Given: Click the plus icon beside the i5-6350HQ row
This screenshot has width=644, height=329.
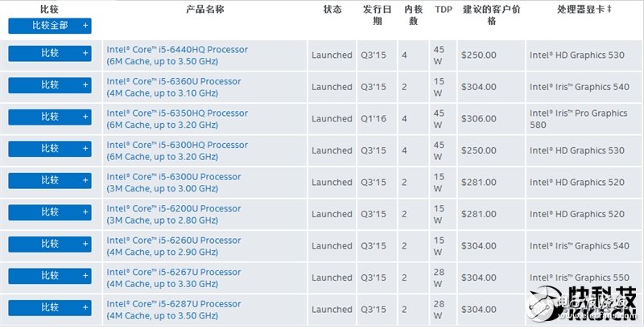Looking at the screenshot, I should tap(85, 117).
